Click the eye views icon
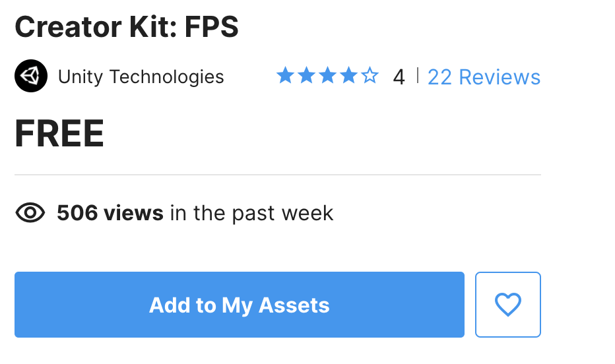 point(30,213)
